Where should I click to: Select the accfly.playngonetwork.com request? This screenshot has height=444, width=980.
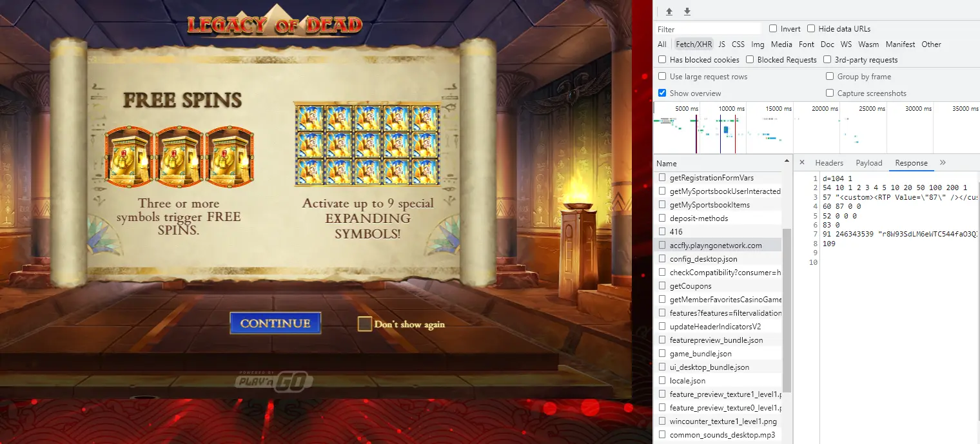click(x=718, y=246)
